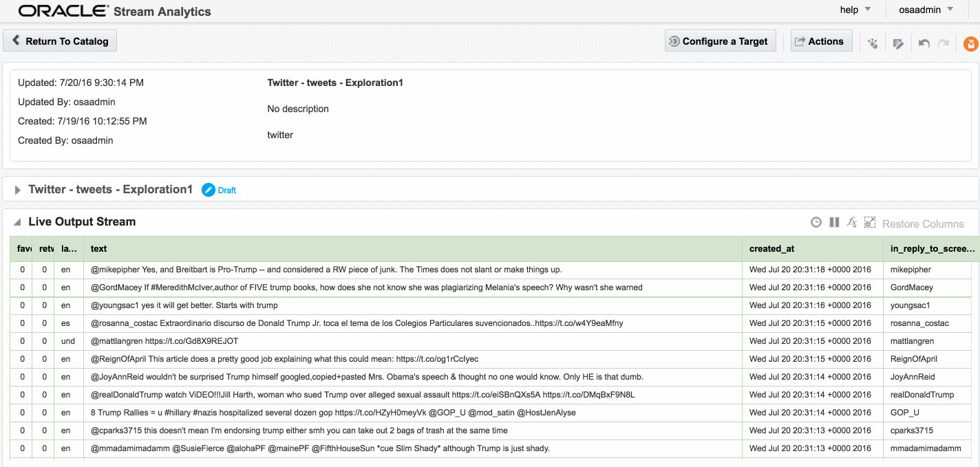Select the tweet text starting with @GordMacey
The image size is (980, 467).
click(x=366, y=287)
